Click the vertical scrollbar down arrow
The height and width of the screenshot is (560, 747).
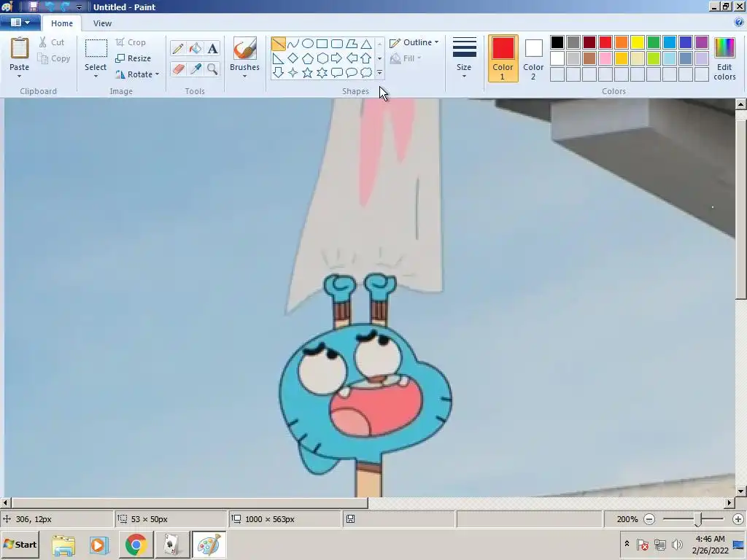tap(741, 491)
